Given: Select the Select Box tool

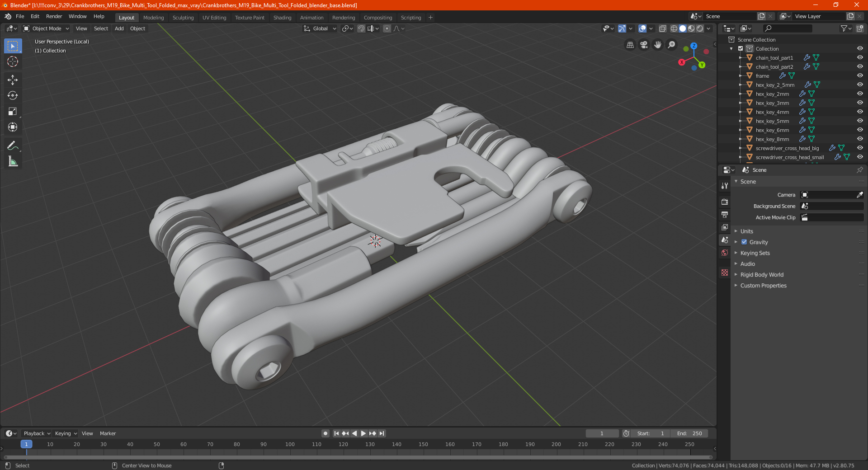Looking at the screenshot, I should click(x=13, y=46).
